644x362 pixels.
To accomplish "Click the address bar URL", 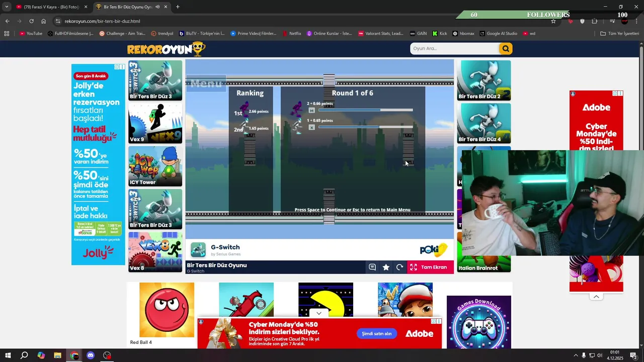I will [102, 21].
